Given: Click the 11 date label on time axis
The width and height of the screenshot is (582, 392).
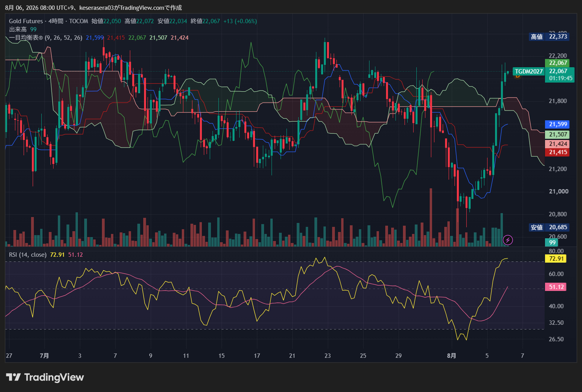Looking at the screenshot, I should [186, 356].
